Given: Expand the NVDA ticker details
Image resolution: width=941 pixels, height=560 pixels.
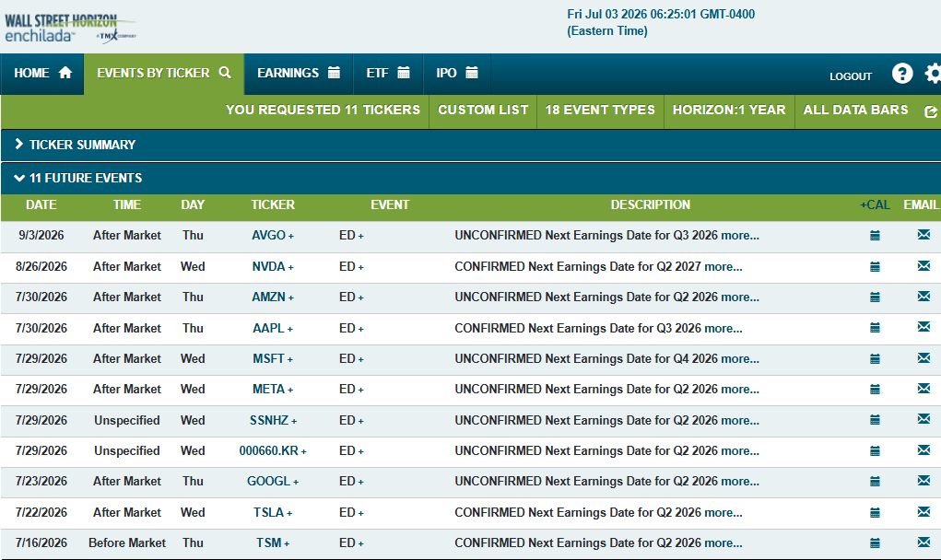Looking at the screenshot, I should 291,267.
